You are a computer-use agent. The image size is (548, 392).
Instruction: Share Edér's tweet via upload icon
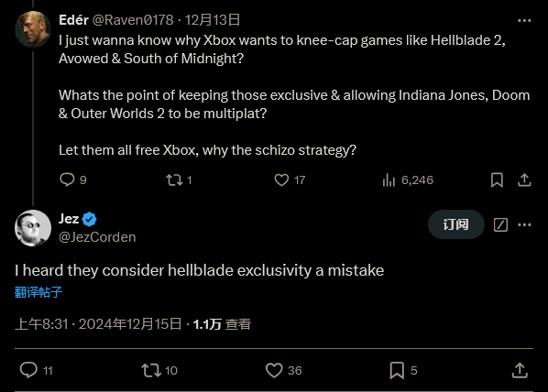pos(524,180)
